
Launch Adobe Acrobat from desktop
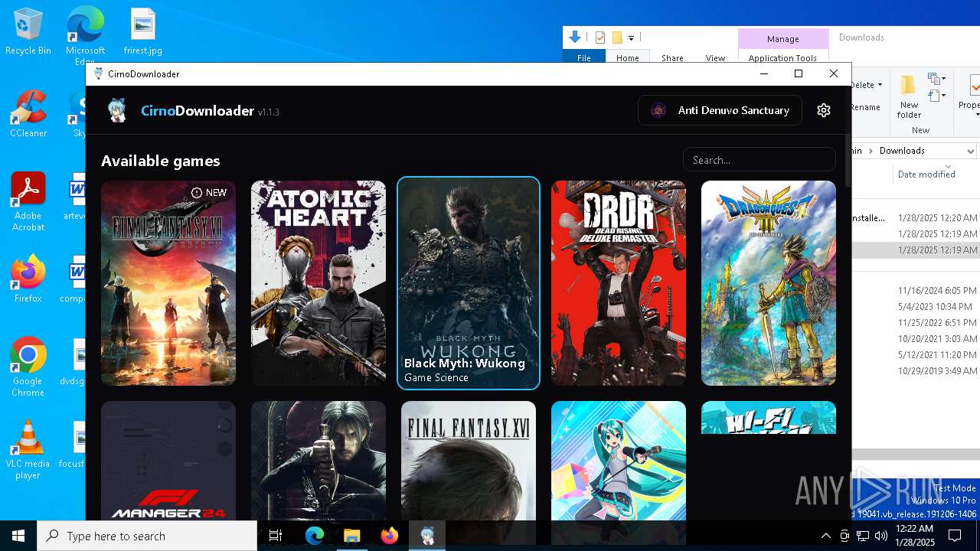pos(28,202)
